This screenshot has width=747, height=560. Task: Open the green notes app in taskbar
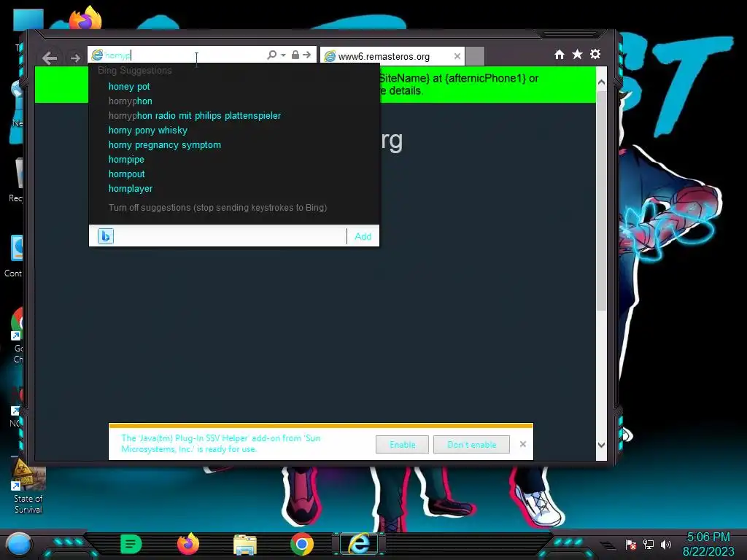(131, 544)
